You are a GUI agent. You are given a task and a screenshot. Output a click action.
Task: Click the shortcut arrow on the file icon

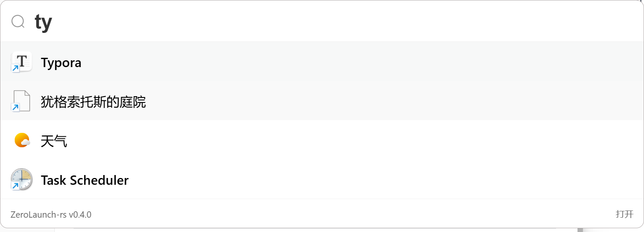tap(16, 108)
